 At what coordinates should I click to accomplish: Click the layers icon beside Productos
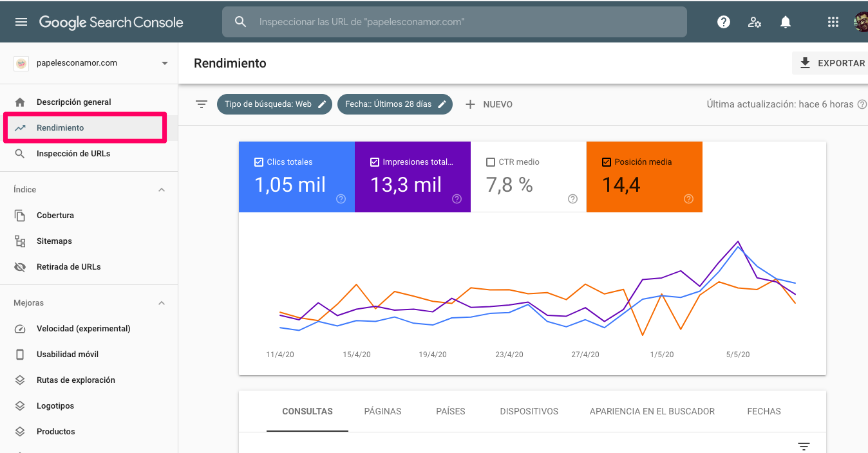[20, 432]
